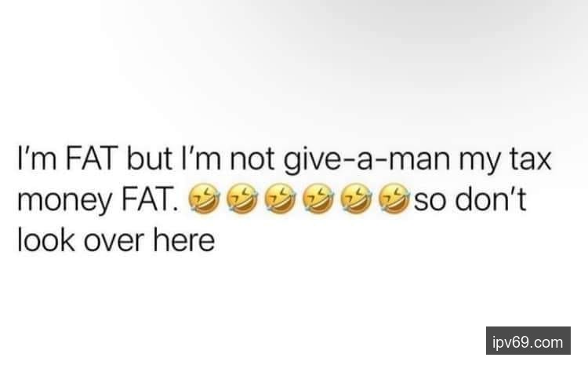Click the word 'look'
The image size is (588, 372).
coord(45,239)
